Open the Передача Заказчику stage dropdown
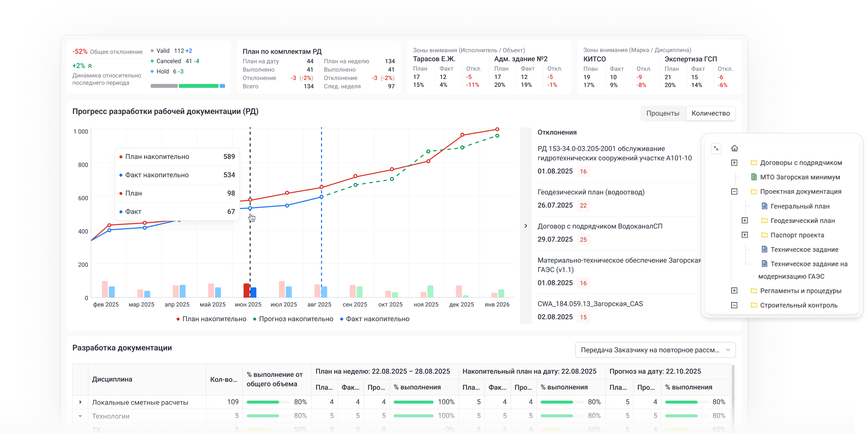This screenshot has width=868, height=434. (655, 350)
